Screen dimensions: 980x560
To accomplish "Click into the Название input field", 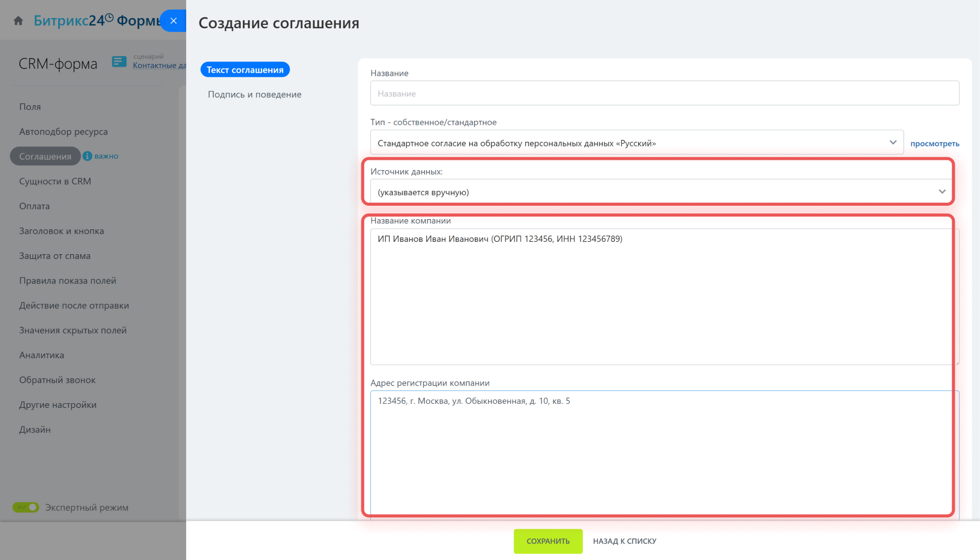I will 664,93.
